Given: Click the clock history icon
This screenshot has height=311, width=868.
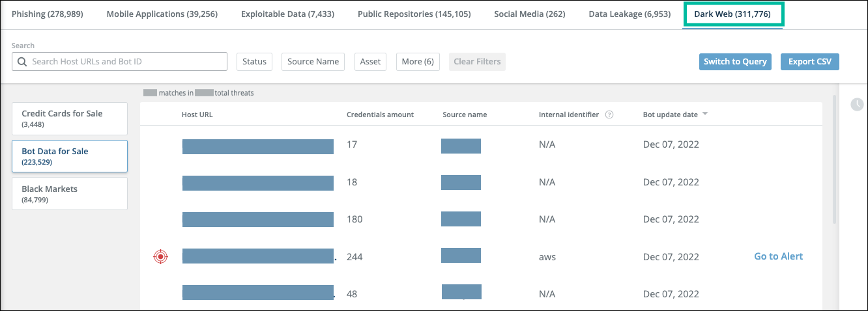Looking at the screenshot, I should 857,104.
